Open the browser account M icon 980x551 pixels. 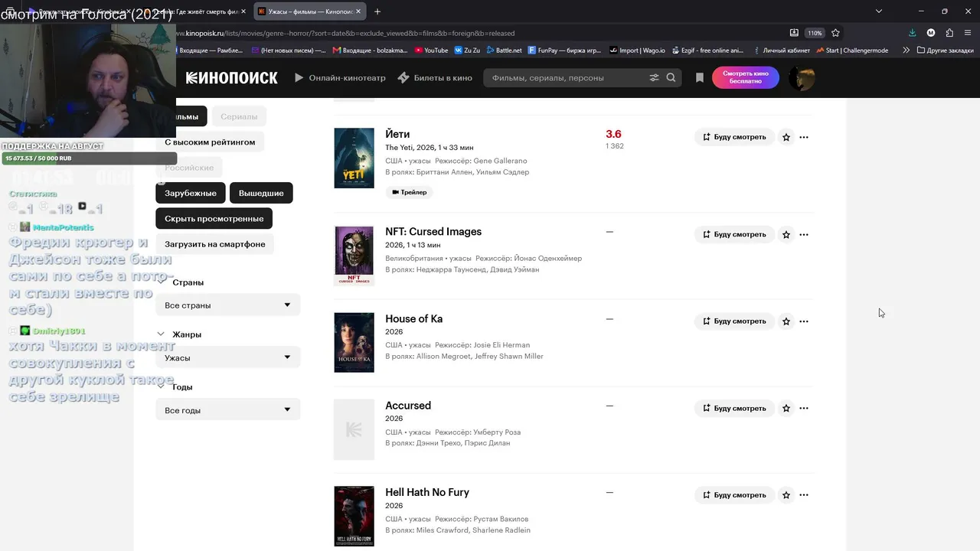click(x=931, y=33)
